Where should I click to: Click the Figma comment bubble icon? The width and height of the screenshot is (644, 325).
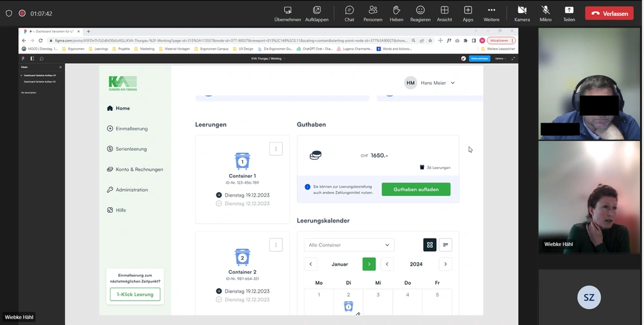(x=41, y=59)
